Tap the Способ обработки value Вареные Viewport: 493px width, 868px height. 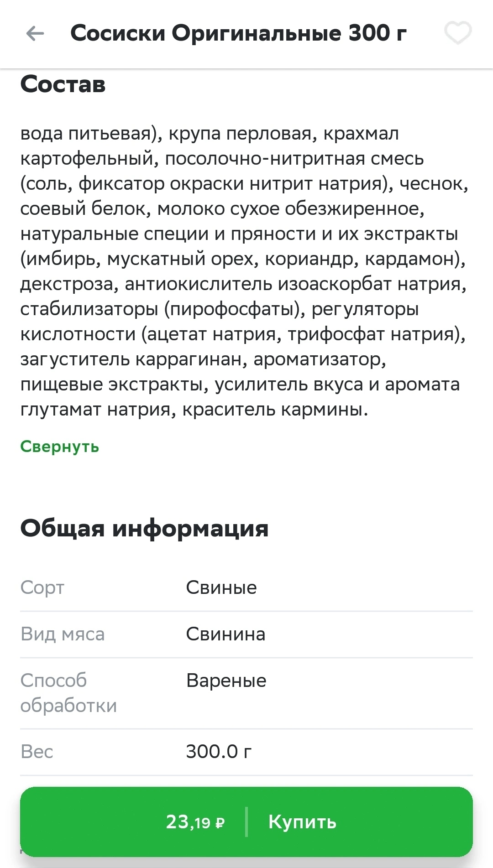click(226, 681)
